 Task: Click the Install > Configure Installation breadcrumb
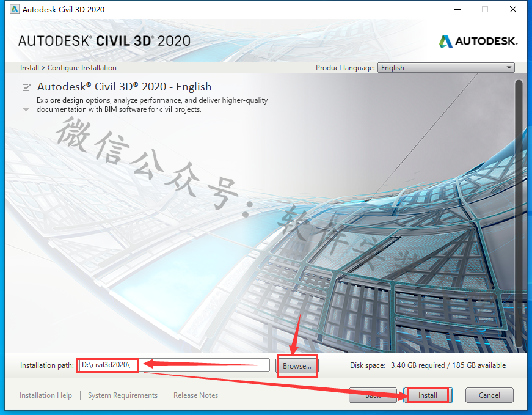(68, 68)
